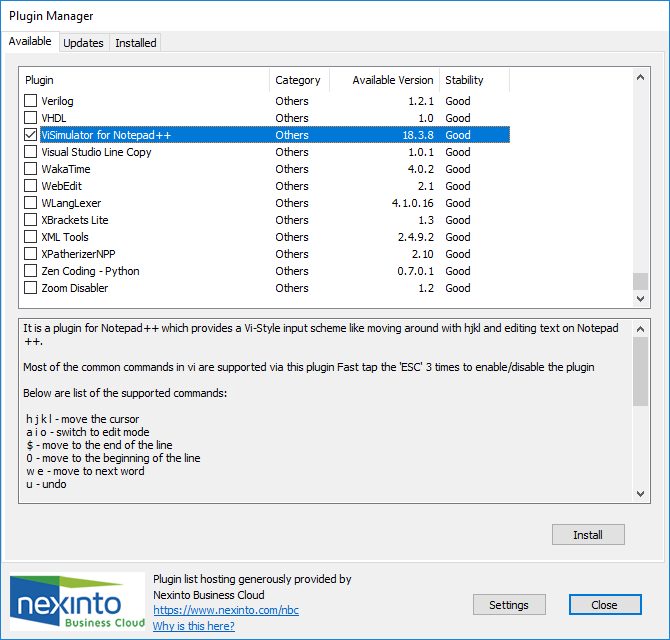Select the XML Tools plugin name
Screen dimensions: 670x640
pos(65,237)
